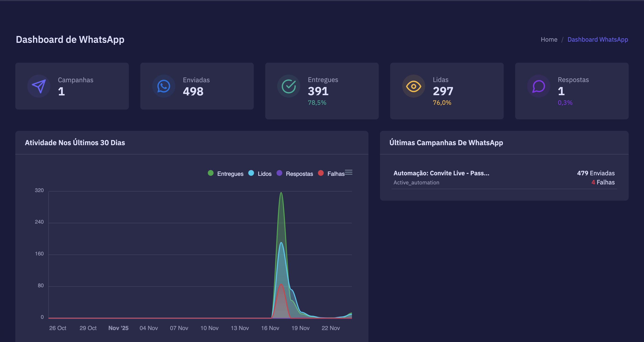Open the chart hamburger menu icon
The width and height of the screenshot is (644, 342).
click(349, 172)
